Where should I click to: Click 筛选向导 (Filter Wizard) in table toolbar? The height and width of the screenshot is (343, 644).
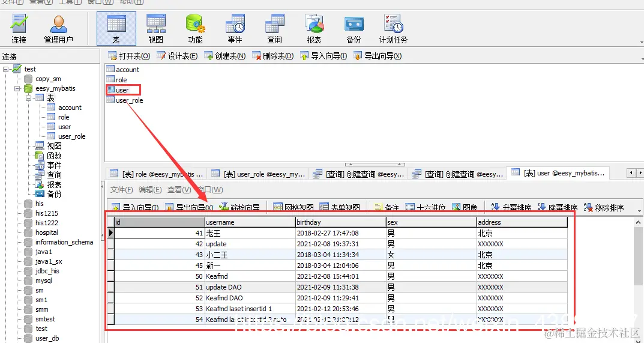[239, 207]
